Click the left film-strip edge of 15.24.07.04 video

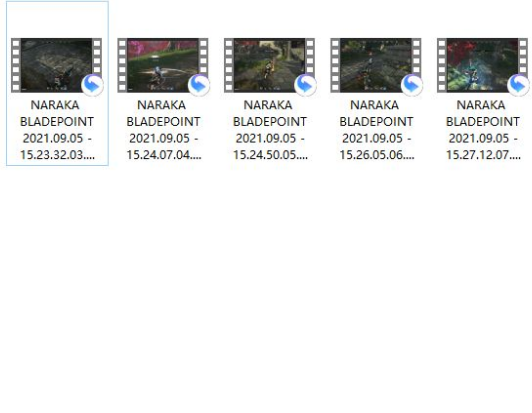pyautogui.click(x=122, y=65)
